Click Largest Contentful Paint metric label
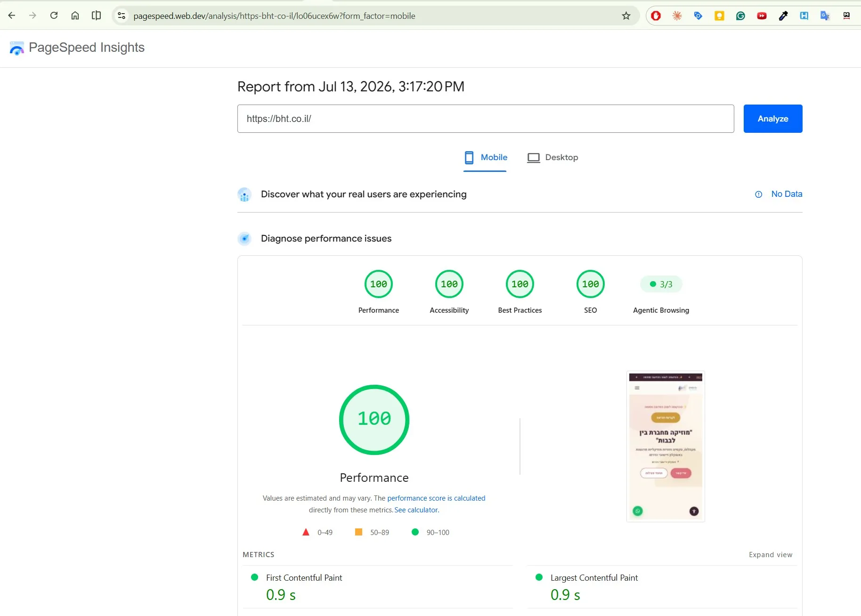Screen dimensions: 861x616 tap(594, 578)
